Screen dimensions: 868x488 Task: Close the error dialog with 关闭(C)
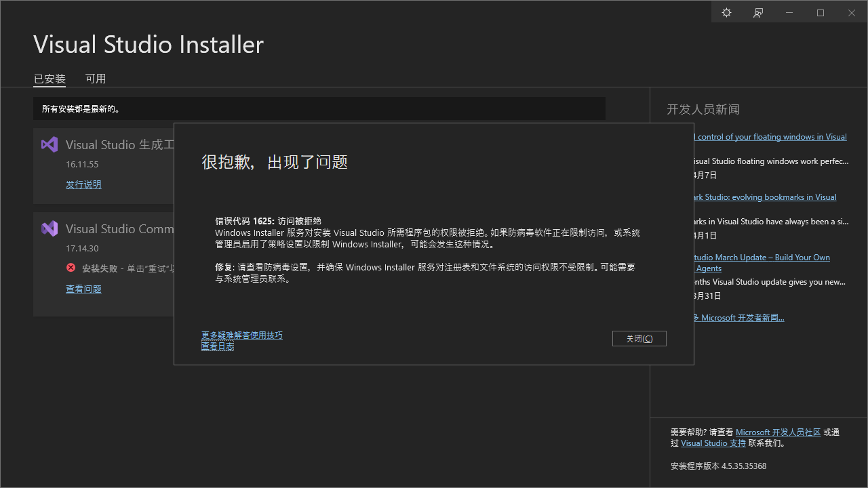point(639,338)
